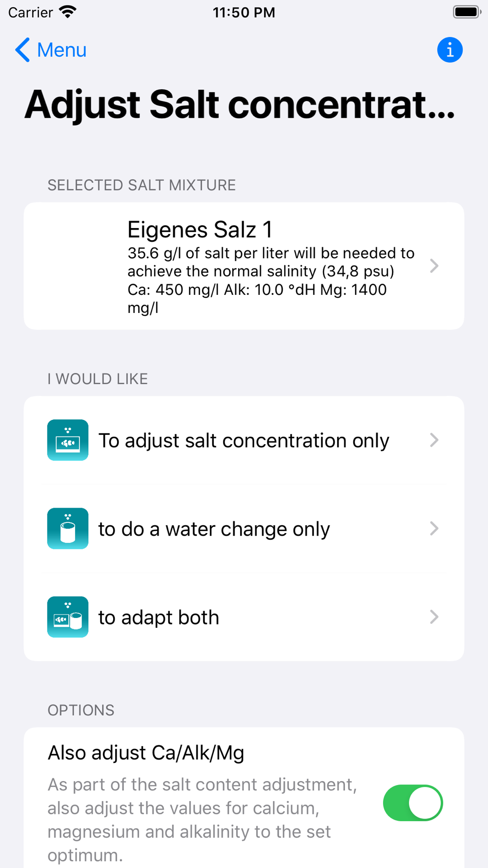Viewport: 488px width, 868px height.
Task: Disable the Also adjust Ca/Alk/Mg switch
Action: click(x=412, y=803)
